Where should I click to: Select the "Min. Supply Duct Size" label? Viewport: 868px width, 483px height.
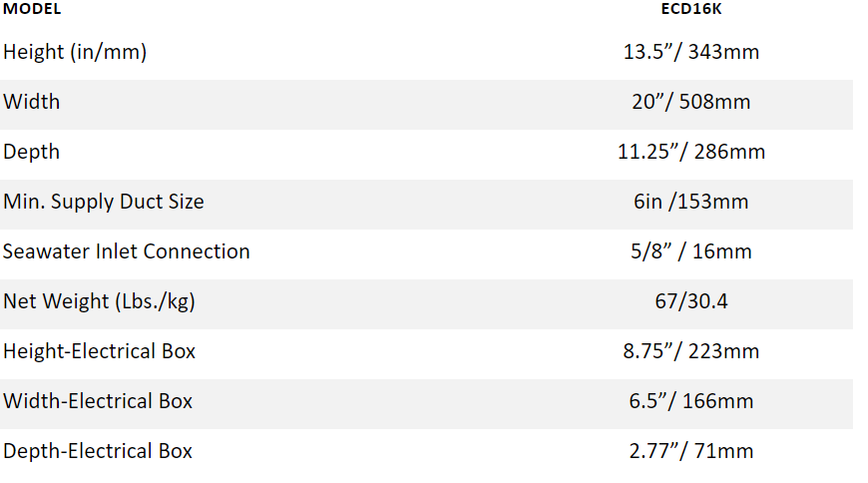[x=104, y=202]
